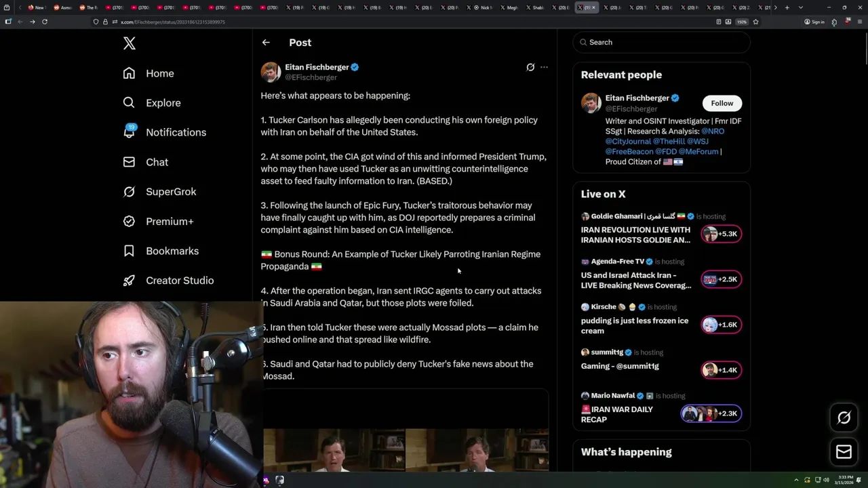This screenshot has height=488, width=868.
Task: Click the Creator Studio rocket icon
Action: click(x=129, y=281)
